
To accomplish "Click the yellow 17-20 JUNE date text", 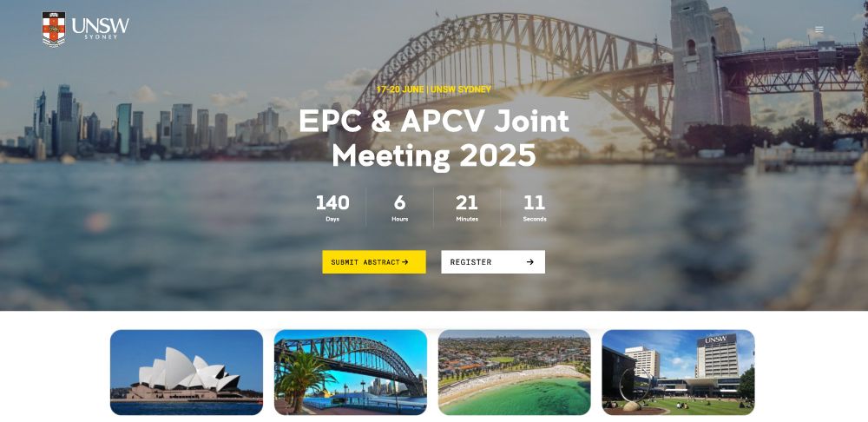I will (400, 89).
